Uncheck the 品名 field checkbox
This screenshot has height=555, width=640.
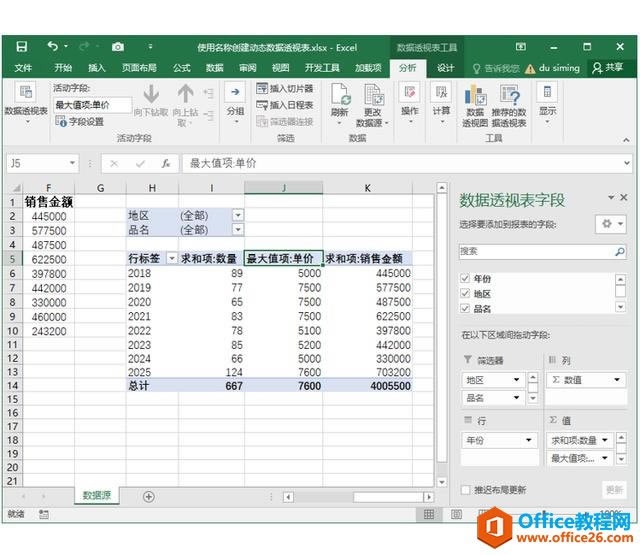coord(465,308)
